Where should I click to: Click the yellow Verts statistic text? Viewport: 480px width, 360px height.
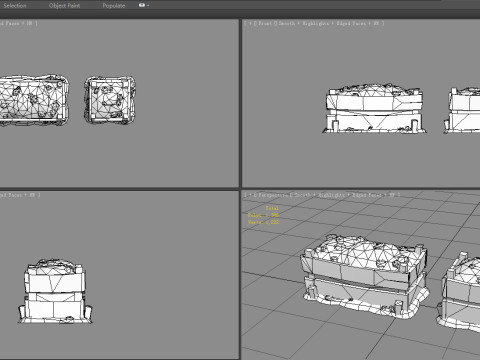click(x=263, y=222)
